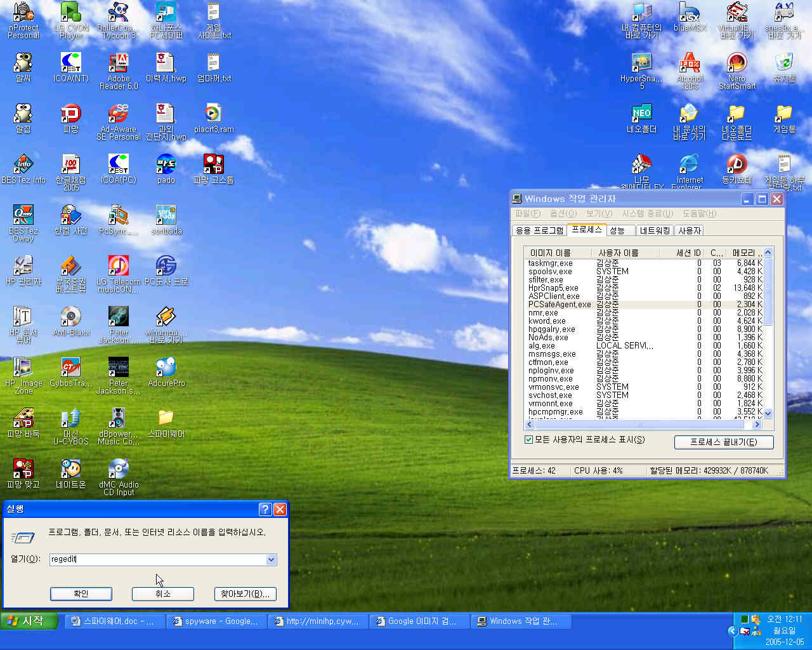Switch to the 네트워킹 tab

pos(655,230)
